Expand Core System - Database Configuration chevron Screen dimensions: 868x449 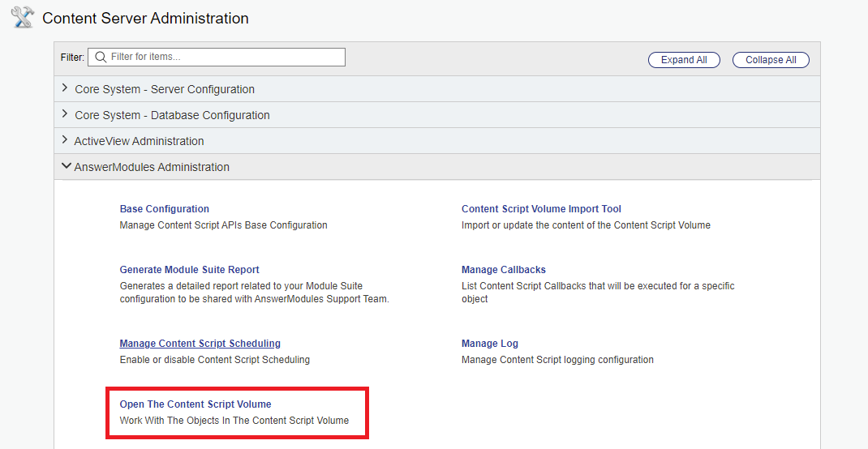(65, 114)
